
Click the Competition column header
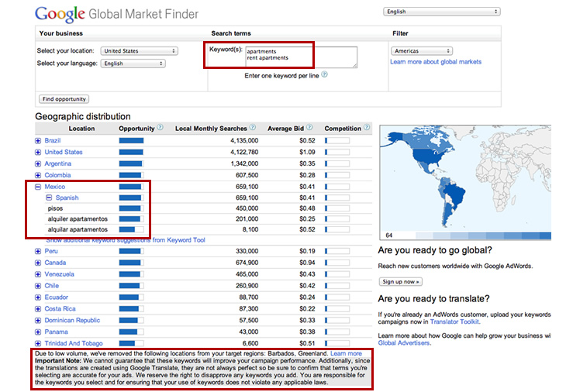coord(343,129)
